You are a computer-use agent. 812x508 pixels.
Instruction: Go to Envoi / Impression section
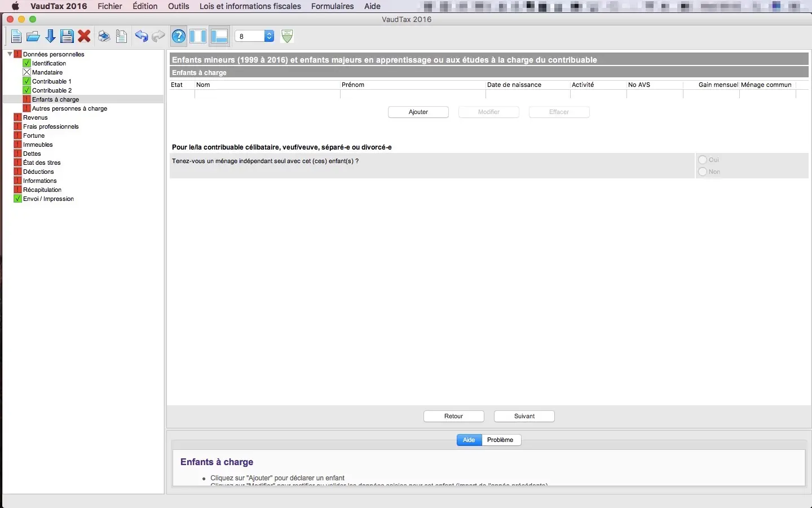tap(48, 199)
